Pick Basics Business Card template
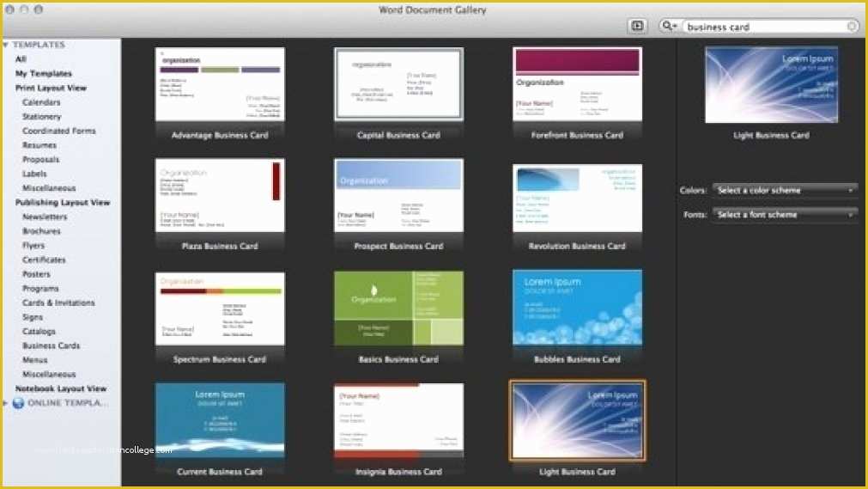868x489 pixels. pos(398,309)
